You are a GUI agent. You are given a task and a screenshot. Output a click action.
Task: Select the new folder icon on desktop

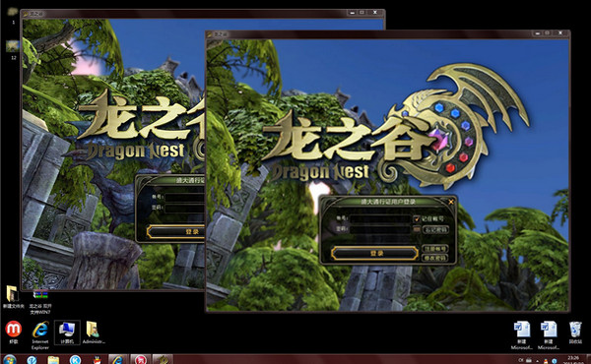pos(13,297)
